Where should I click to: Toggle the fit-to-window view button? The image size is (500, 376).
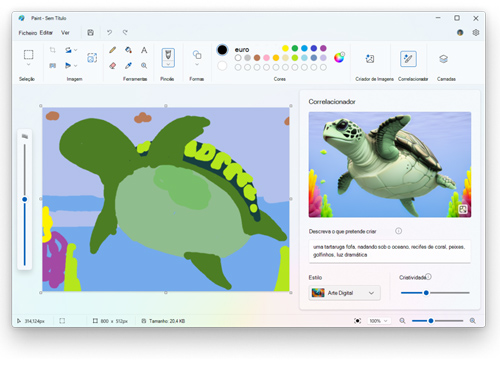[x=357, y=321]
